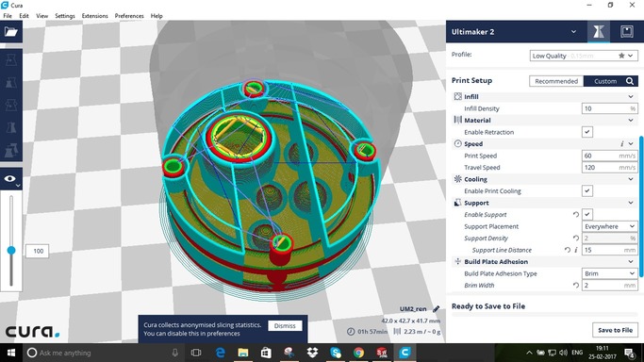Image resolution: width=644 pixels, height=362 pixels.
Task: Click the search icon in Print Setup
Action: (630, 81)
